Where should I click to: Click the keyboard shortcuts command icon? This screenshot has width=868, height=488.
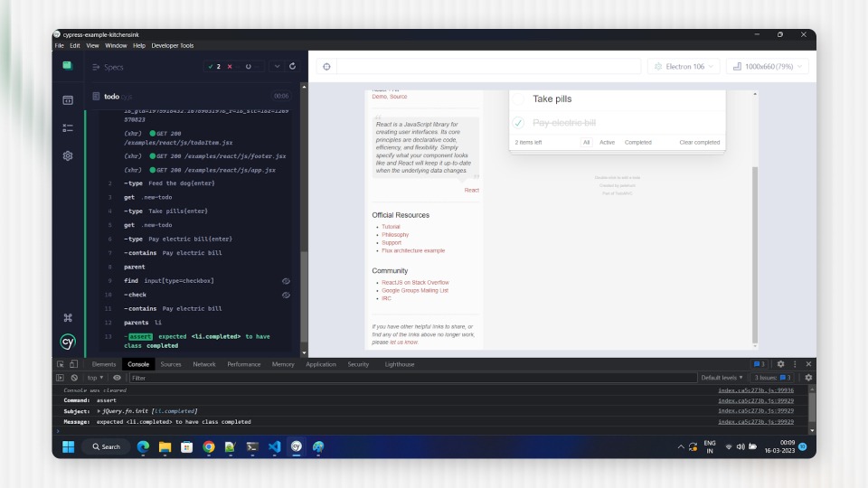click(68, 317)
